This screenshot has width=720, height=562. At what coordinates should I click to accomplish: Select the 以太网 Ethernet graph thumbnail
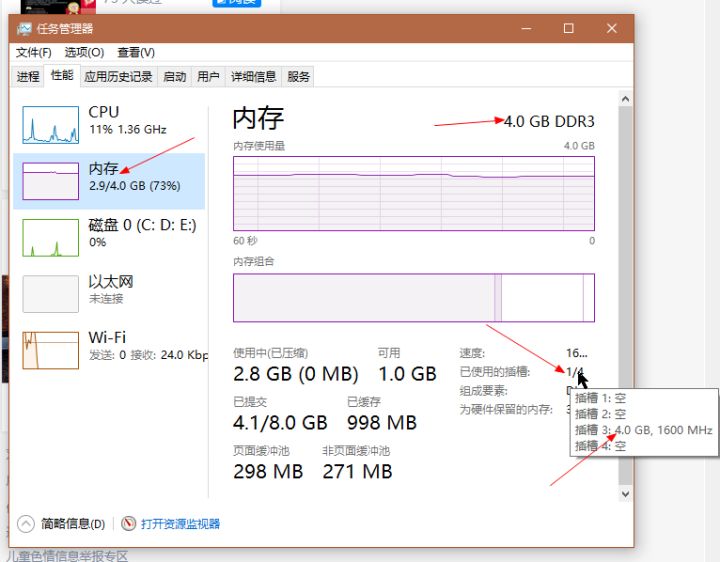50,294
